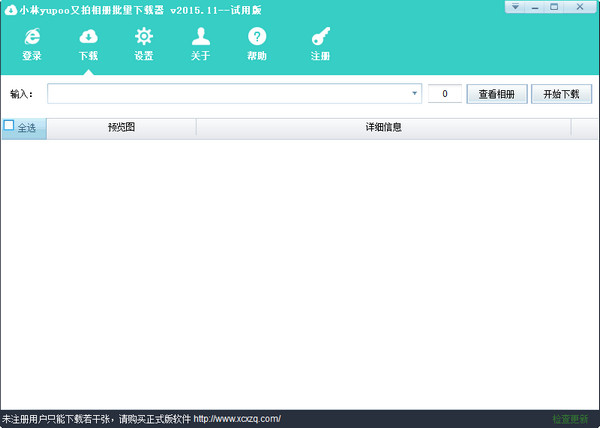
Task: Click the 注册 register key icon
Action: (x=320, y=38)
